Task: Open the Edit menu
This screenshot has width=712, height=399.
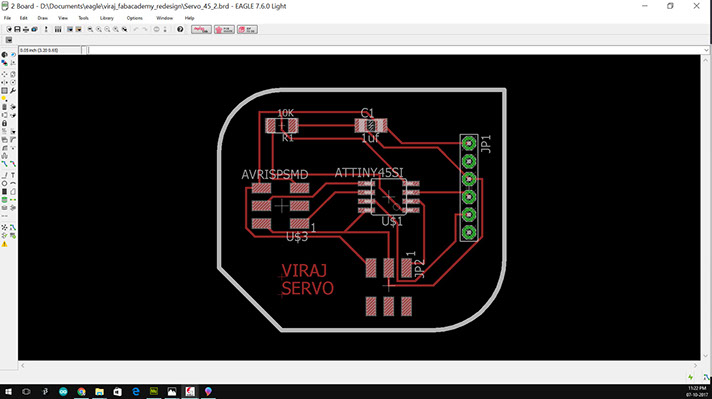Action: tap(24, 18)
